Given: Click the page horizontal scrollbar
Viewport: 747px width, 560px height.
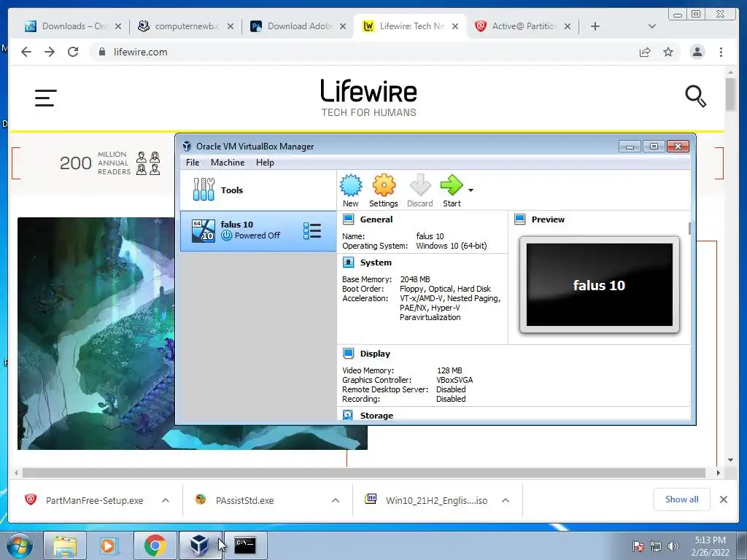Looking at the screenshot, I should coord(364,472).
